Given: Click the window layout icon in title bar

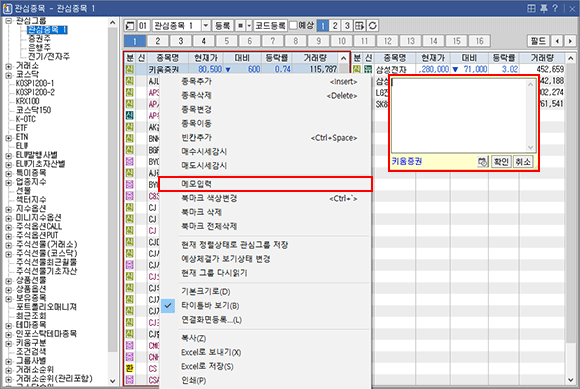Looking at the screenshot, I should (x=531, y=8).
